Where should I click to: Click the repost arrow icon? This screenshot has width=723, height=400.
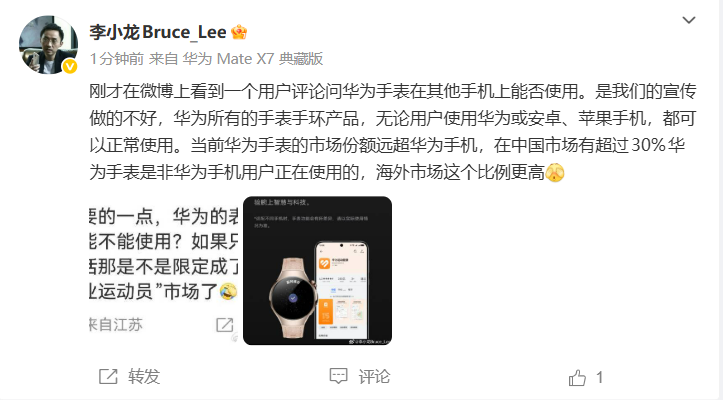108,377
